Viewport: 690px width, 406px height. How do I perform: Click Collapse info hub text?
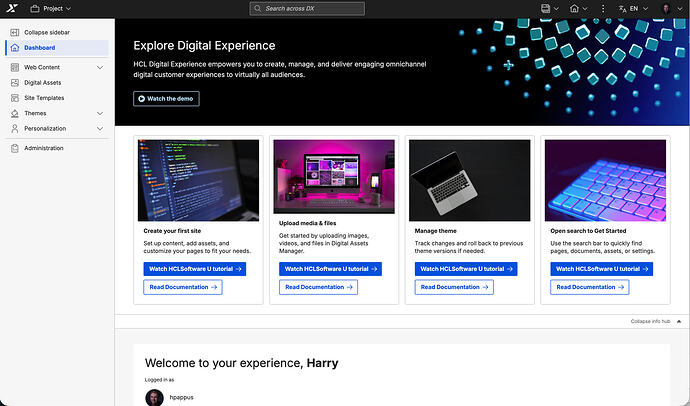pos(650,322)
